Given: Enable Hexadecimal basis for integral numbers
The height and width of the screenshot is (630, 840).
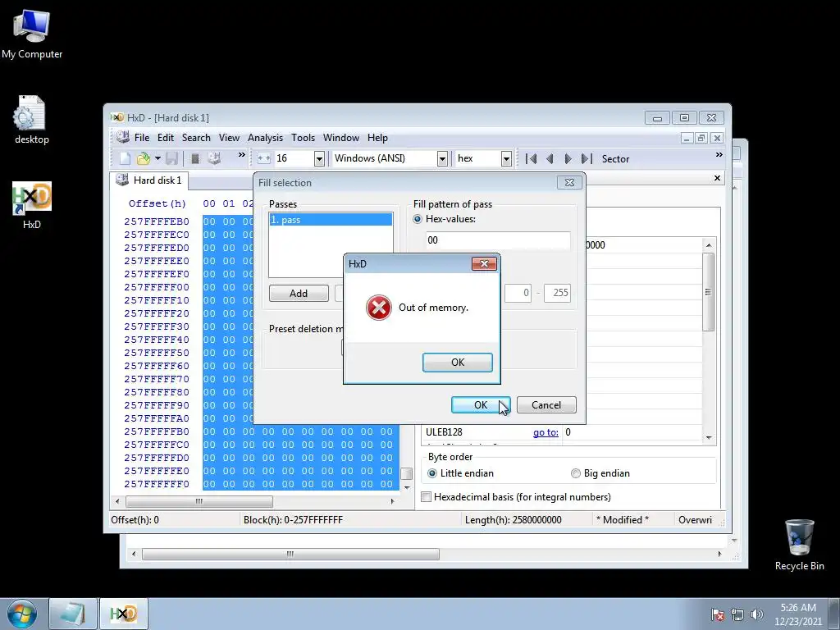Looking at the screenshot, I should pos(427,496).
